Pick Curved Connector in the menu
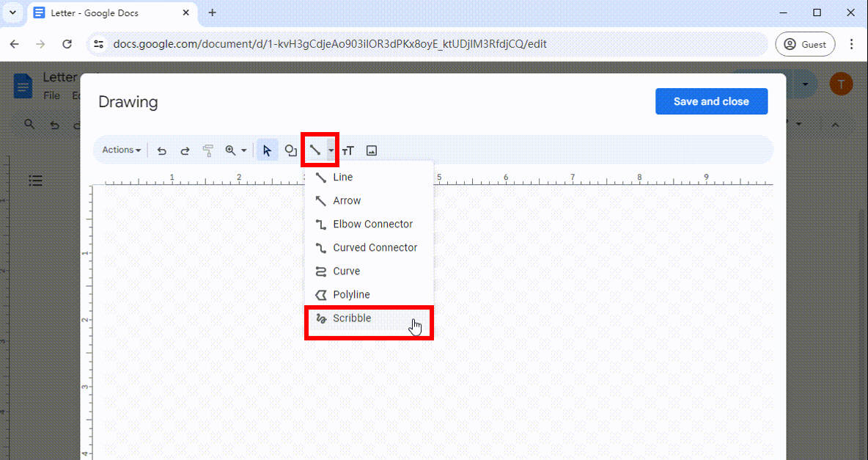 tap(369, 248)
